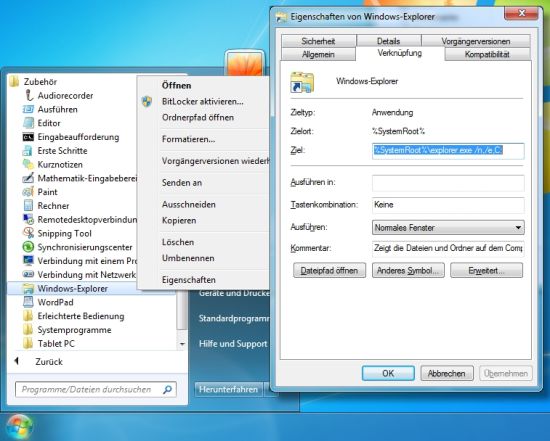
Task: Select the Verknüpfung tab
Action: tap(400, 53)
